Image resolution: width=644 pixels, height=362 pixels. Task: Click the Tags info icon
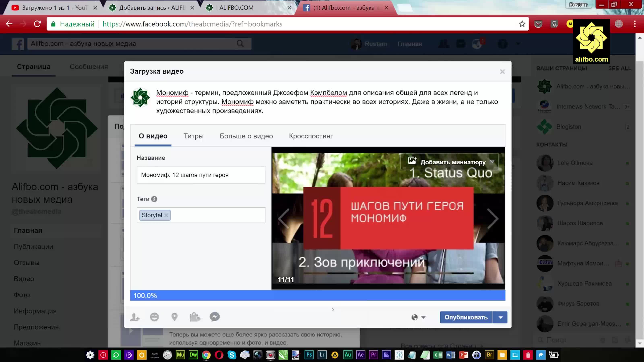tap(154, 199)
